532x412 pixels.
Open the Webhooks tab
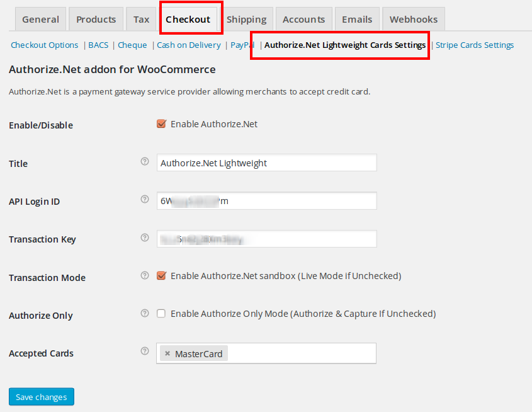(x=414, y=20)
